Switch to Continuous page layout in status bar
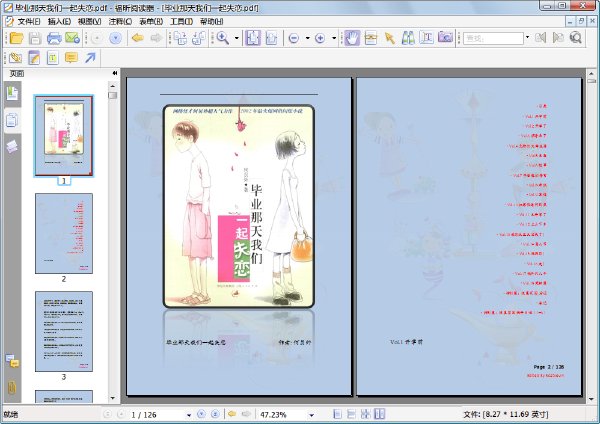The height and width of the screenshot is (424, 600). (x=351, y=414)
